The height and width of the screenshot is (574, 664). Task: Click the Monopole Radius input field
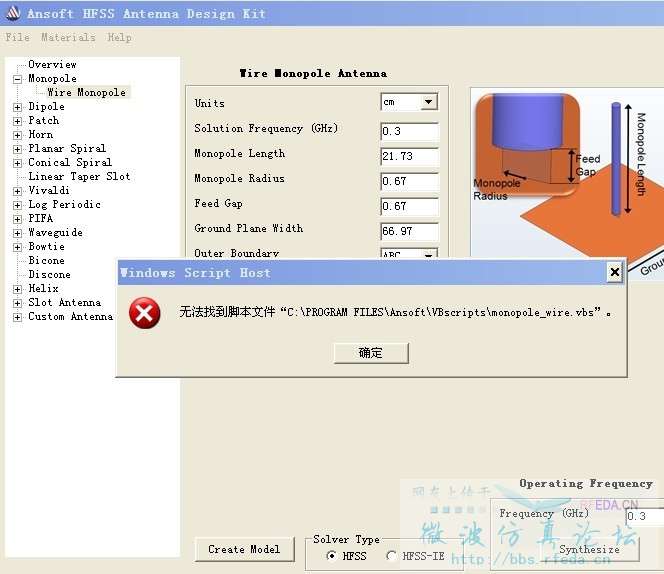pos(409,181)
